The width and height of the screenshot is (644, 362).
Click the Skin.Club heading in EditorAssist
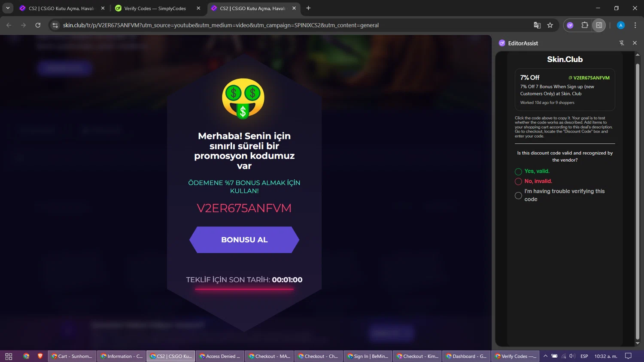pos(565,59)
